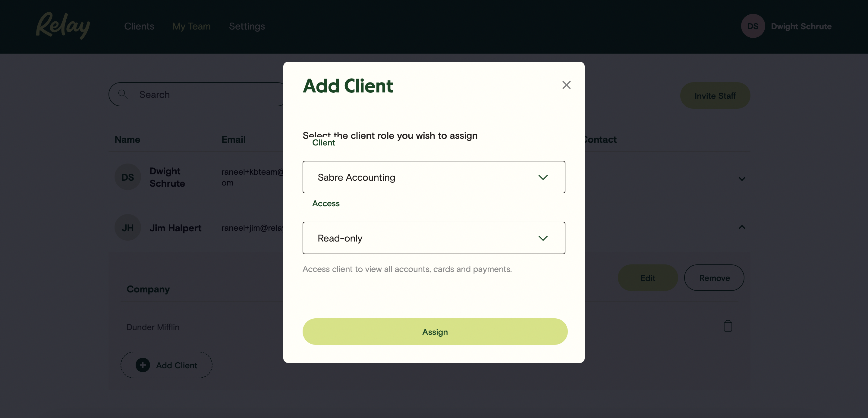The height and width of the screenshot is (418, 868).
Task: Click the Add Client dialog title
Action: (x=348, y=86)
